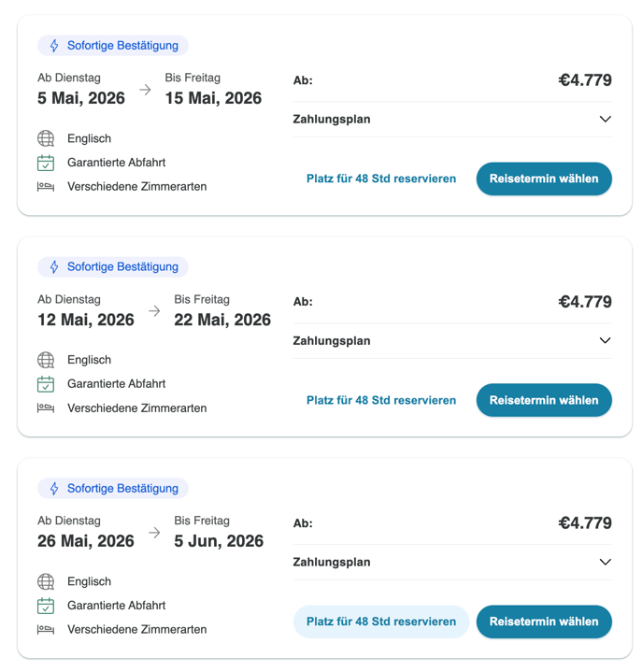Image resolution: width=643 pixels, height=672 pixels.
Task: Click the lightning icon in 12 Mai card badge
Action: point(54,266)
